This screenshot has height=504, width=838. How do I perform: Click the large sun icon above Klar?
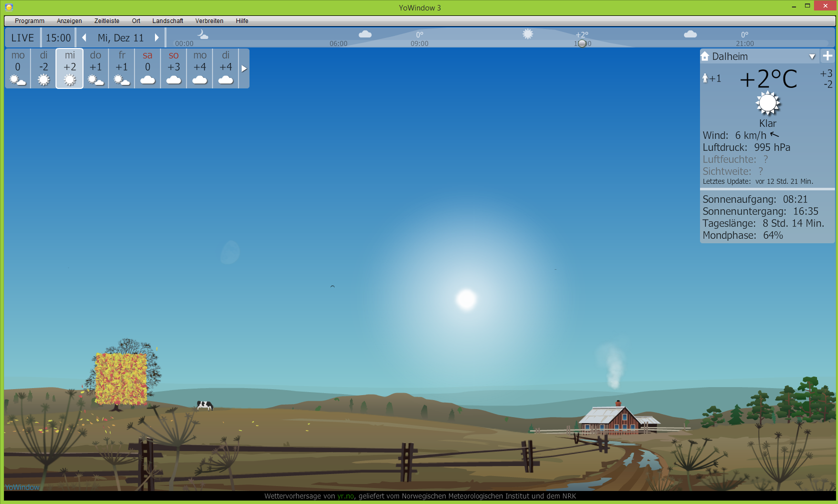[x=767, y=103]
